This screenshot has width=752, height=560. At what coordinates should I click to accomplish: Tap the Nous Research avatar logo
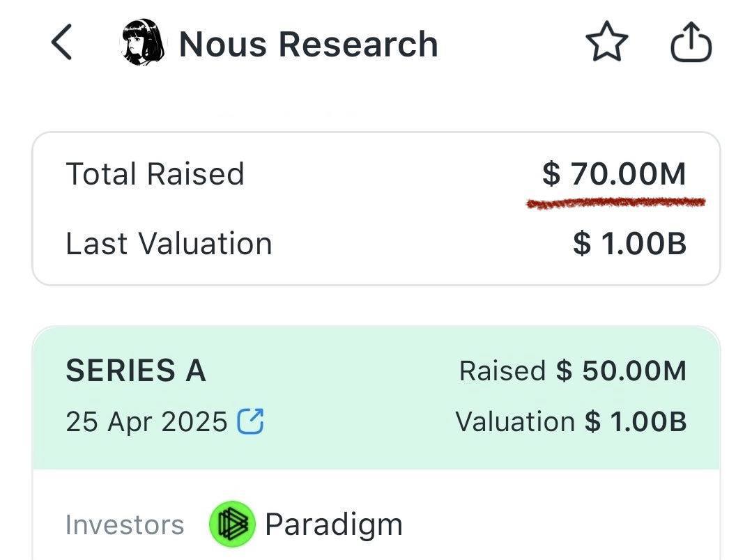tap(142, 42)
